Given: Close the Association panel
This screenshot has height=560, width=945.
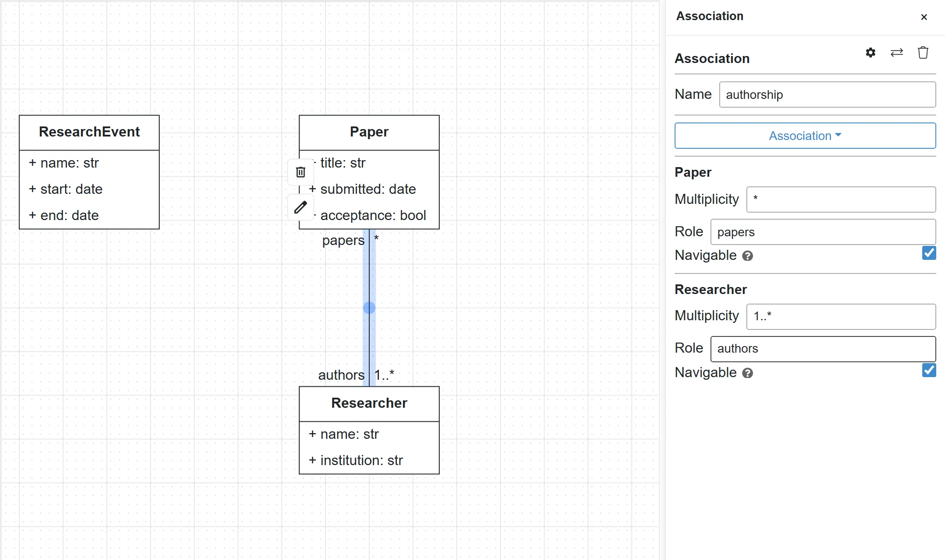Looking at the screenshot, I should 924,17.
